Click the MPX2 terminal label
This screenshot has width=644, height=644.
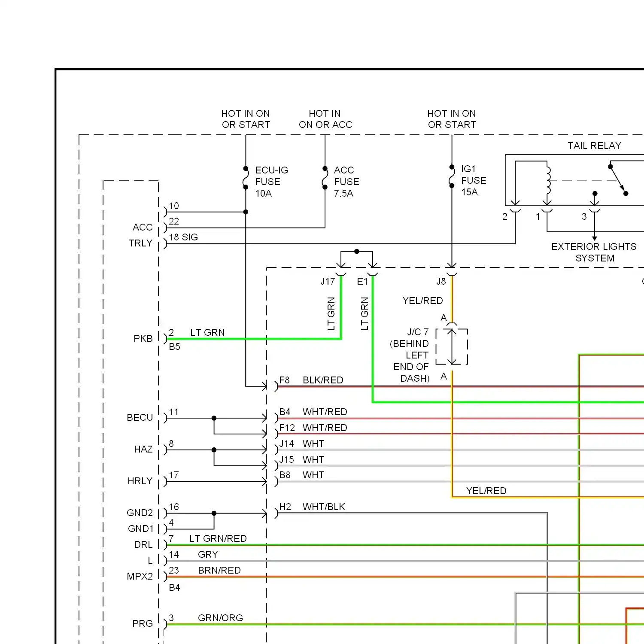(140, 576)
